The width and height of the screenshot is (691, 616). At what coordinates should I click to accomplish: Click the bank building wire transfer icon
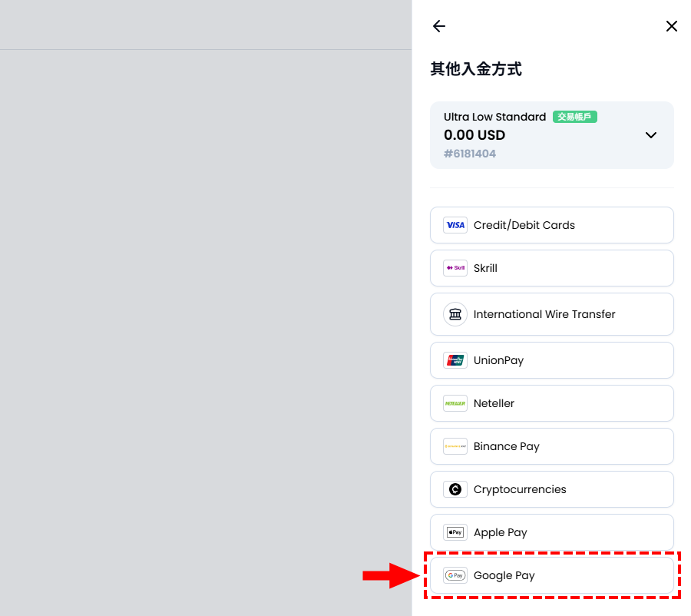click(x=455, y=314)
